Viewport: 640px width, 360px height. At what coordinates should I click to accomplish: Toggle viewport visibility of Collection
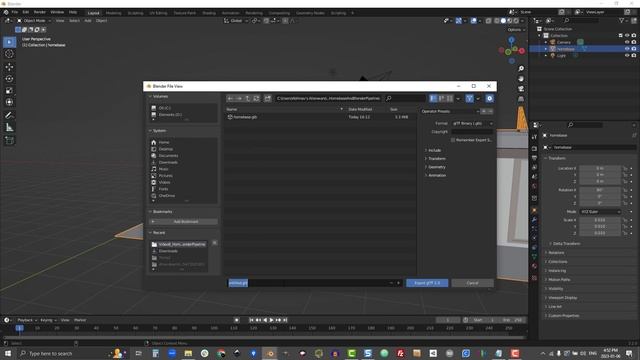pyautogui.click(x=627, y=36)
